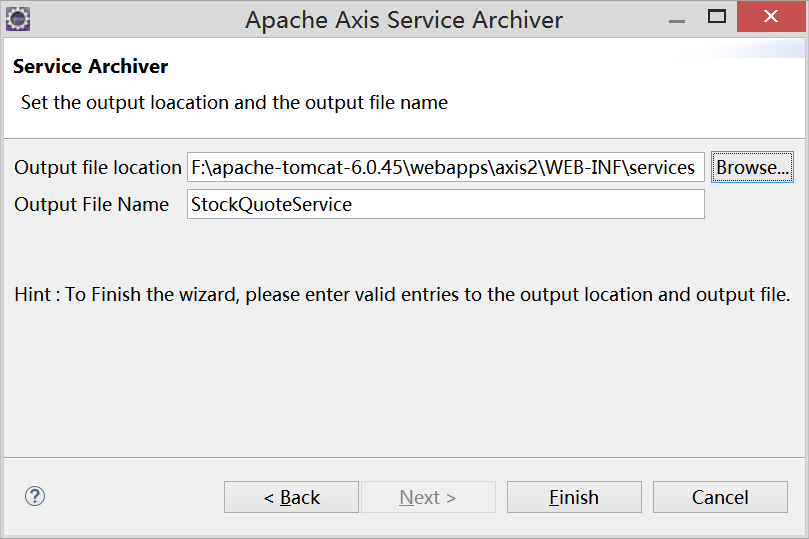
Task: Open help via the question mark icon
Action: (35, 496)
